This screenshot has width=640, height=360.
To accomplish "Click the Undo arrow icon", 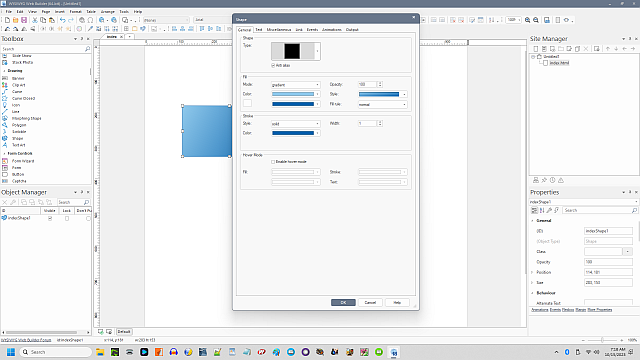I will click(x=62, y=20).
